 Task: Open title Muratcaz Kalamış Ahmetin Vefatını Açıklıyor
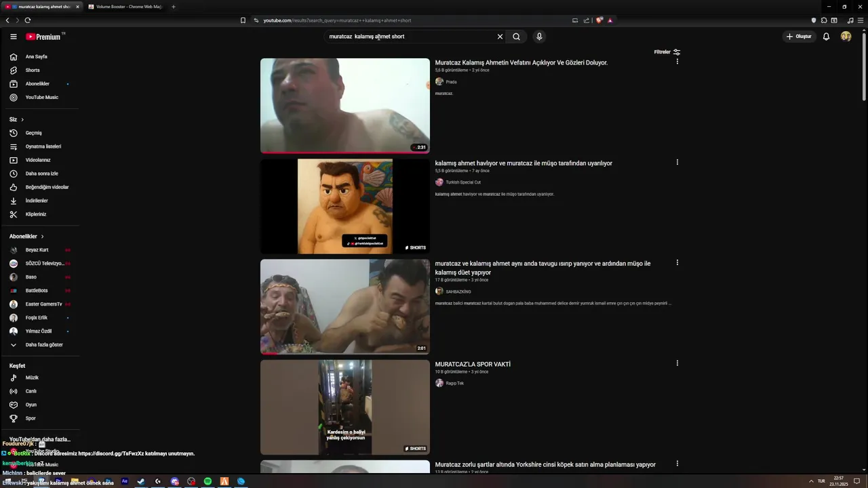[521, 62]
